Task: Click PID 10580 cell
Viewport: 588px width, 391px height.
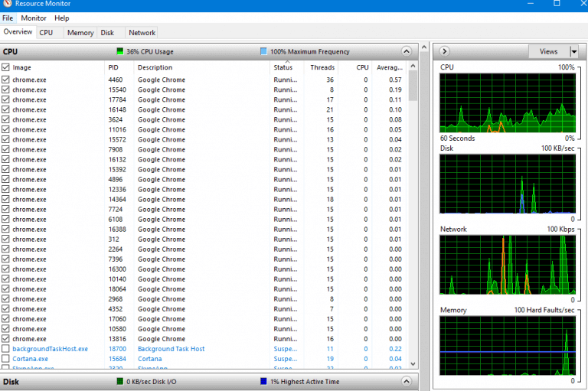Action: click(x=117, y=329)
